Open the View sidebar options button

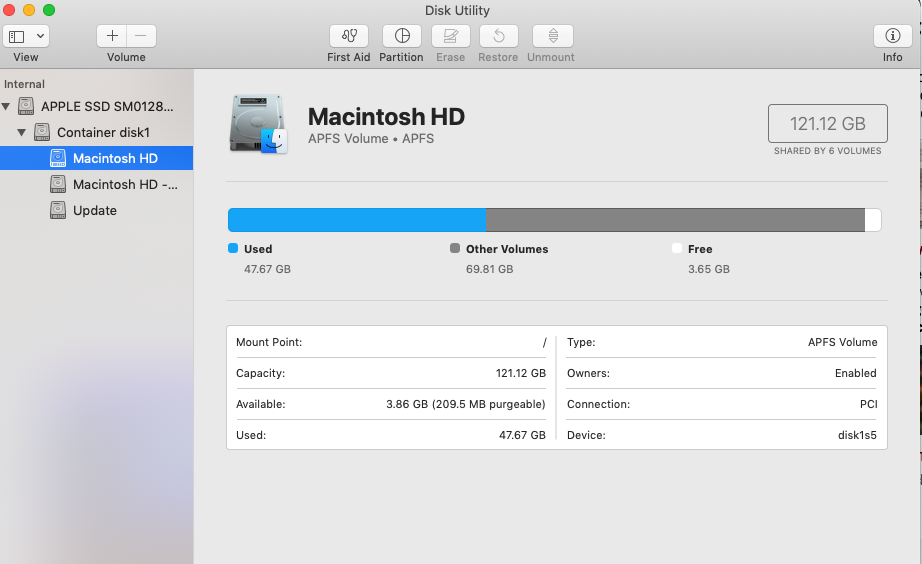(16, 36)
